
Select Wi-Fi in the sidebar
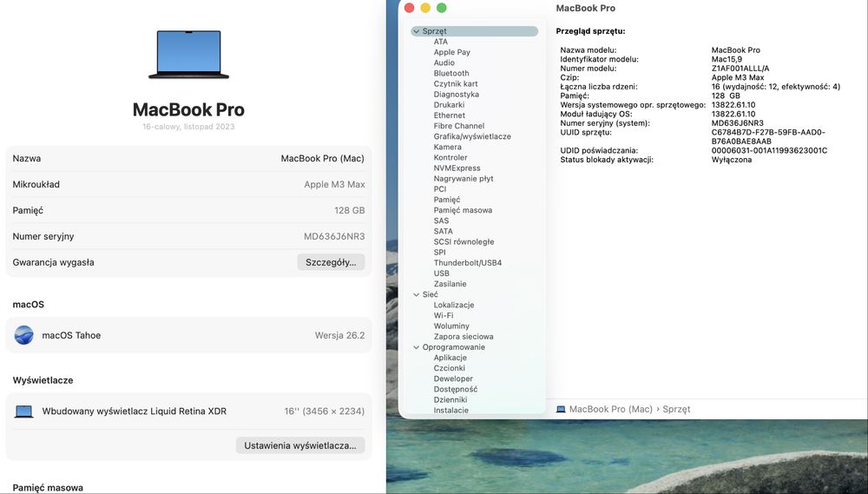pyautogui.click(x=444, y=316)
